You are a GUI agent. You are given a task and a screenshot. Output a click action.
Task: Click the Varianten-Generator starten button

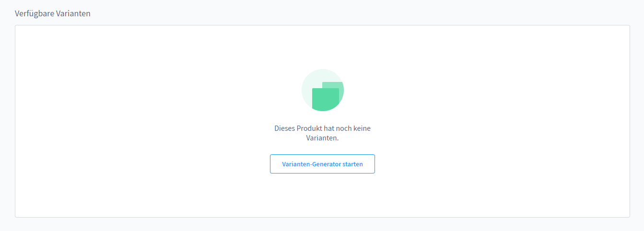(x=322, y=164)
